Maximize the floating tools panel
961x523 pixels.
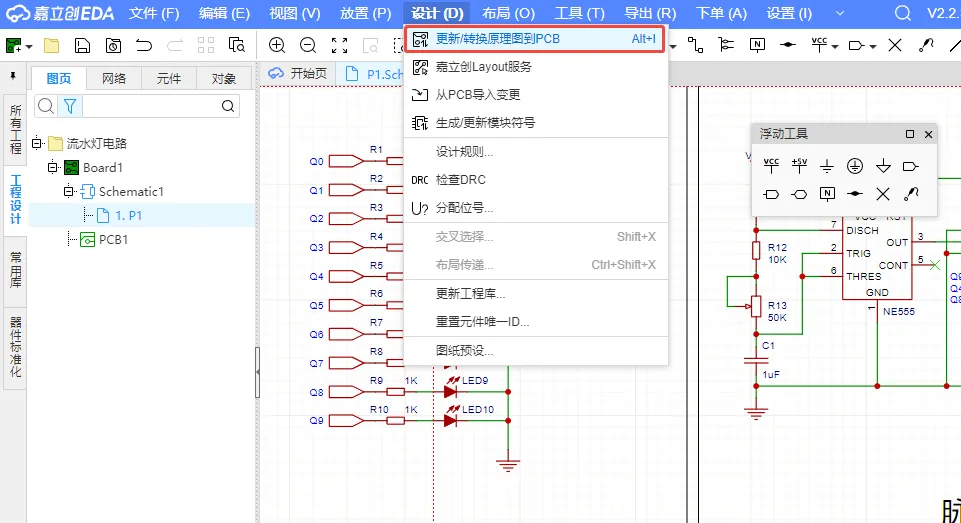tap(910, 134)
